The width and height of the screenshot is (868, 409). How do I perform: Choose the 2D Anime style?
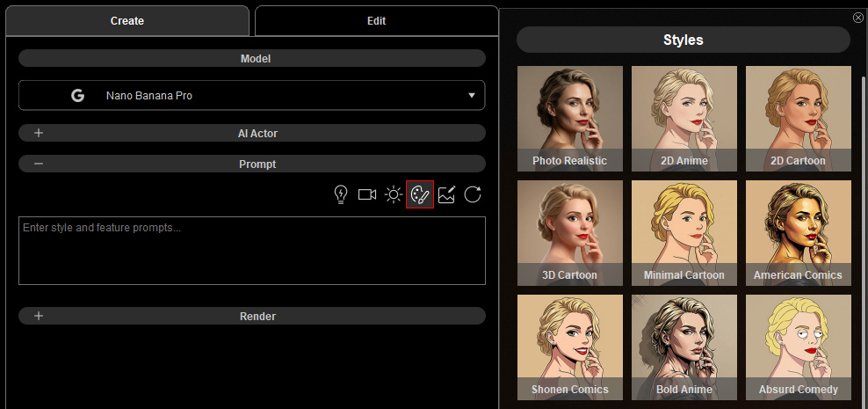click(x=684, y=119)
